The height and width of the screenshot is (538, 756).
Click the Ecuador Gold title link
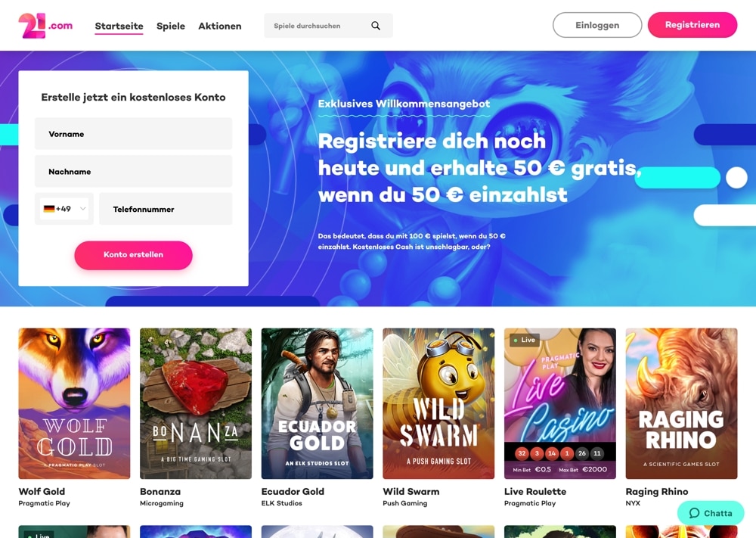(x=293, y=492)
